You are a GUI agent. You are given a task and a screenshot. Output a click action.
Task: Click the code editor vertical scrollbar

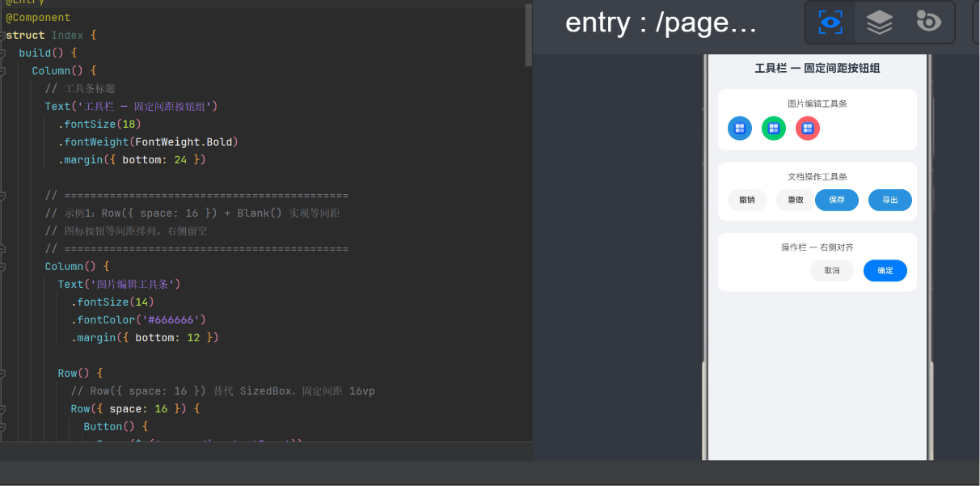coord(529,34)
